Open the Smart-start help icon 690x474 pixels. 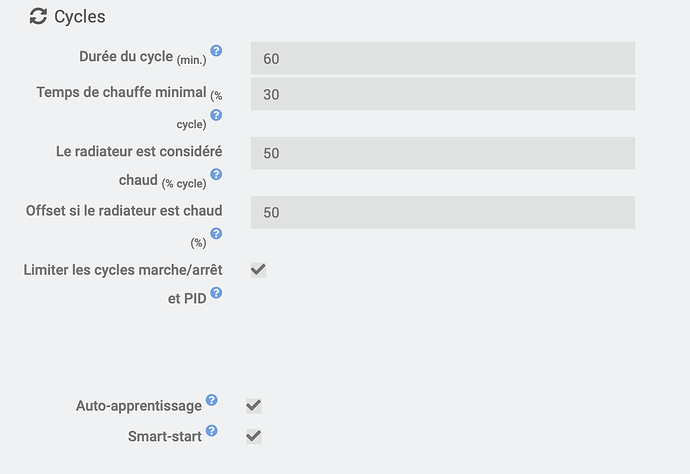[x=211, y=431]
